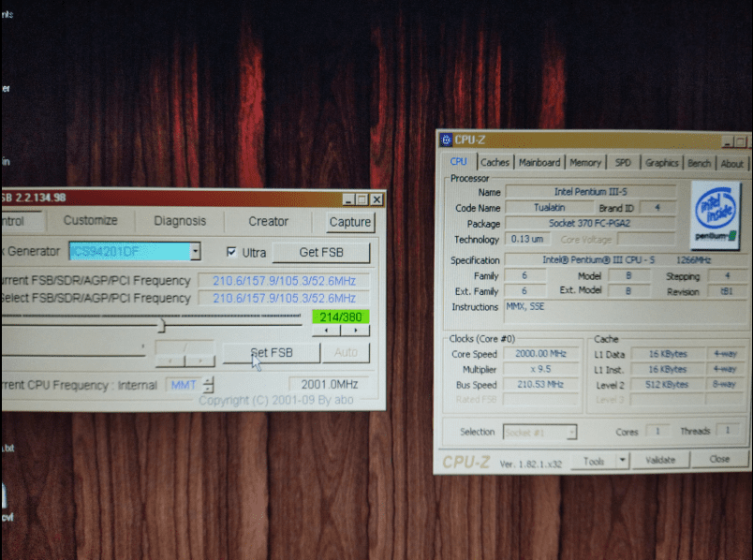The width and height of the screenshot is (753, 560).
Task: Click the 2001.0MHz CPU frequency readout
Action: (x=330, y=384)
